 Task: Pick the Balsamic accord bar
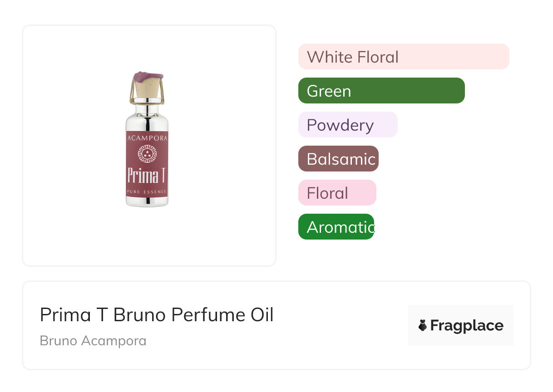[x=338, y=159]
